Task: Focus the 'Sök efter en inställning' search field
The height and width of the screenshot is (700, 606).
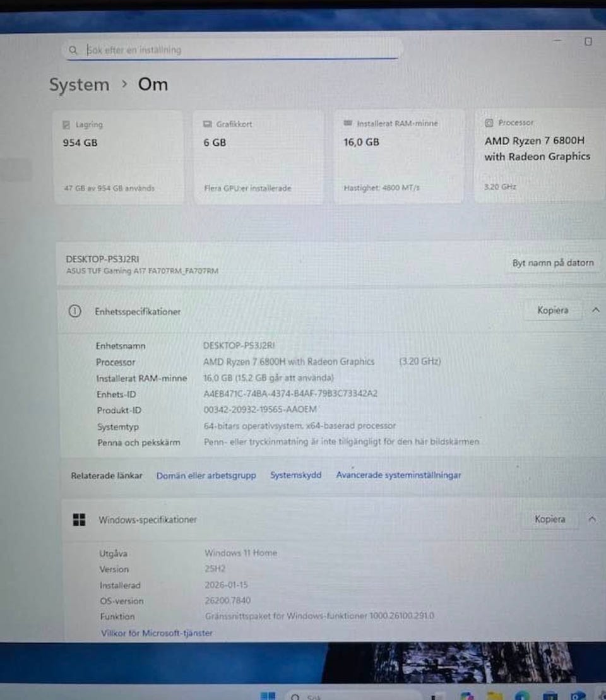Action: tap(232, 50)
